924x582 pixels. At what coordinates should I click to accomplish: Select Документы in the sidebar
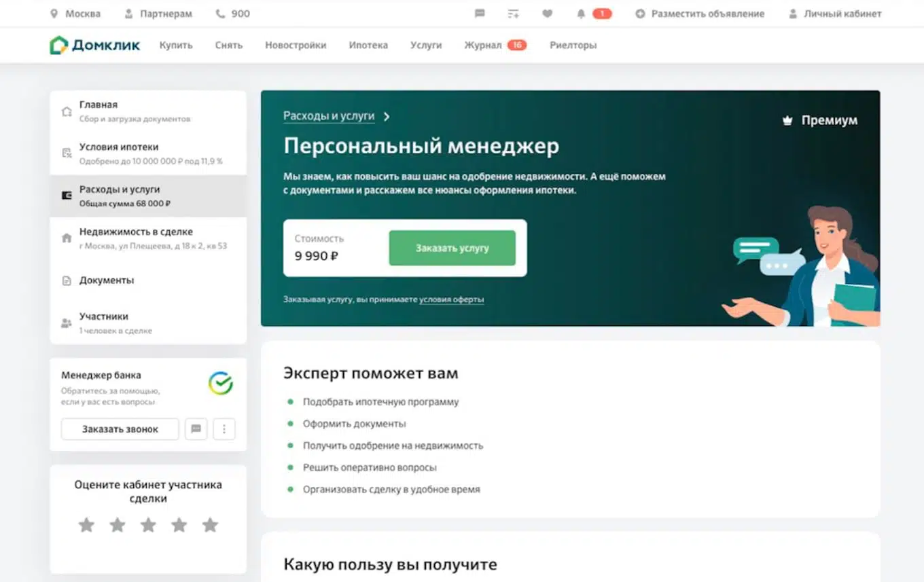(x=148, y=280)
